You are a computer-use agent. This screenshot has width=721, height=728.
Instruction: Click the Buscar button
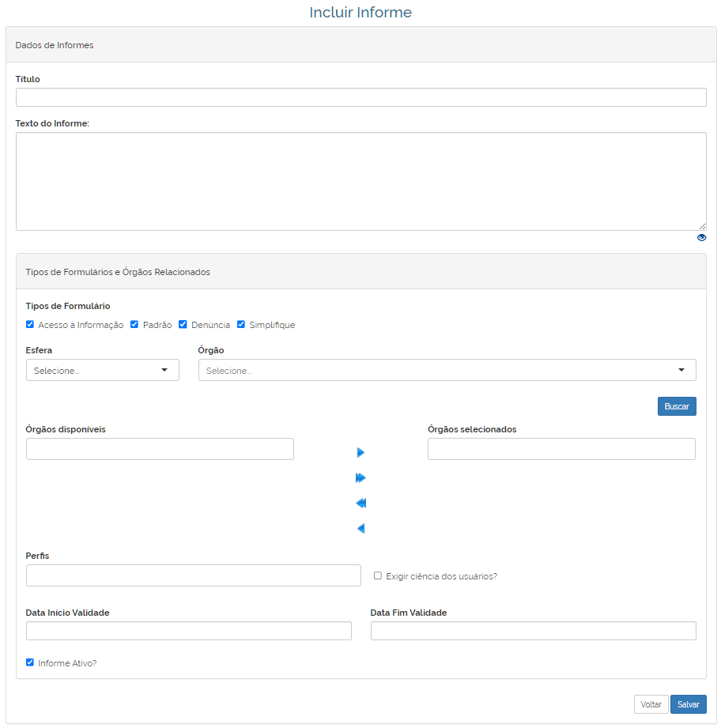677,406
